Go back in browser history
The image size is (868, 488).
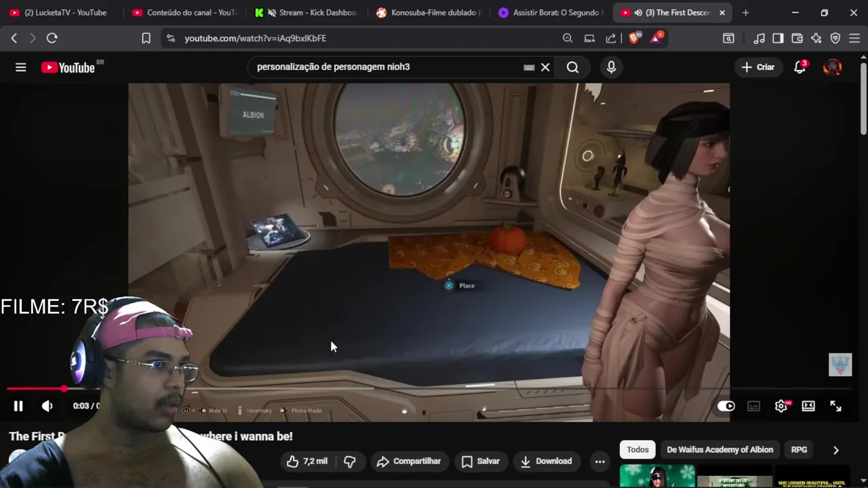(14, 39)
